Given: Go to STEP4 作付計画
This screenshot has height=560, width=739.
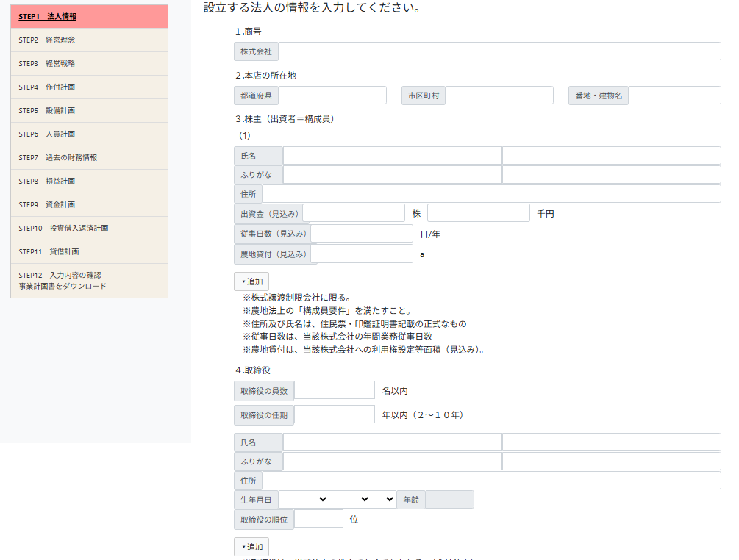Looking at the screenshot, I should click(47, 87).
